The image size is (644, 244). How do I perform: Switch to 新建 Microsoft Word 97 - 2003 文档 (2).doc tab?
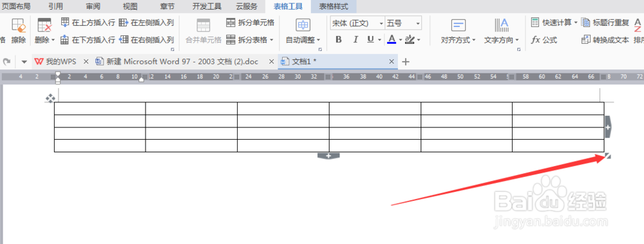(x=182, y=62)
